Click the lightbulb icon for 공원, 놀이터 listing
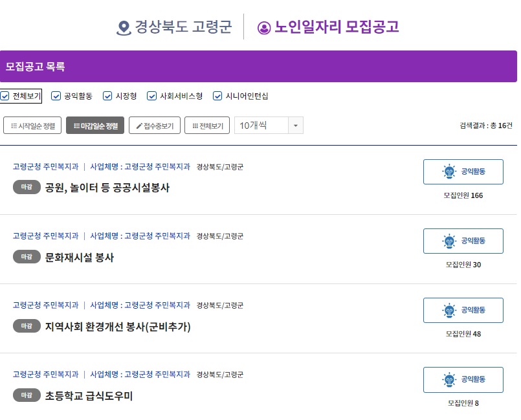 click(x=449, y=171)
